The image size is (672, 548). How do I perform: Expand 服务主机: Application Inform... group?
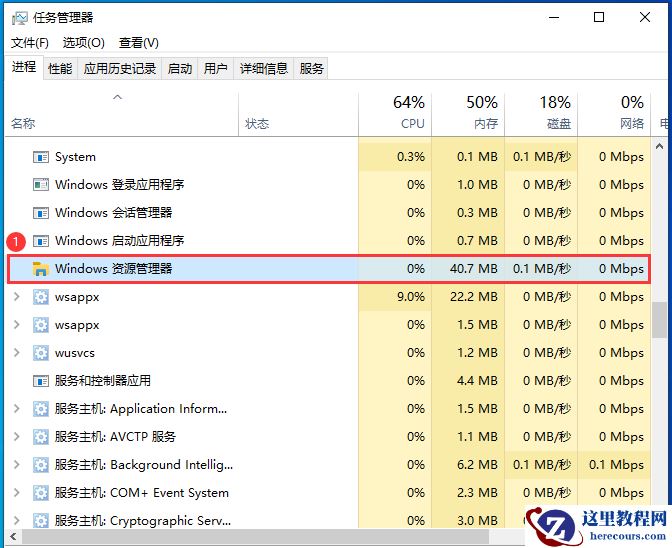[x=17, y=409]
